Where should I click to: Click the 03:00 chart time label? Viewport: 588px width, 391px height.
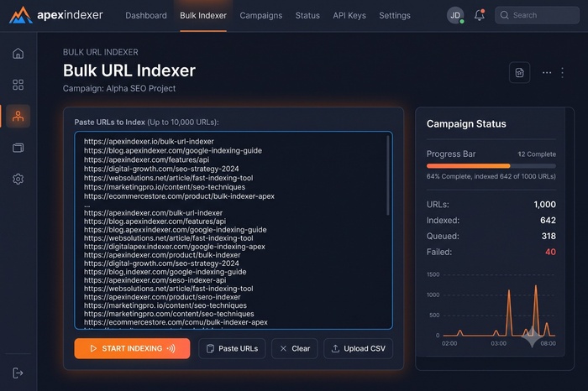[498, 343]
